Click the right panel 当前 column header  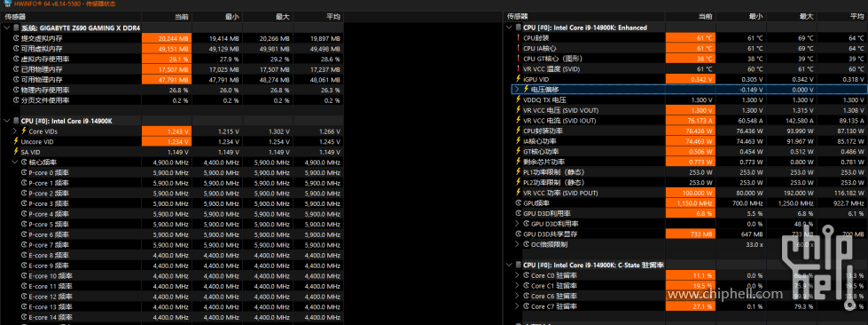[x=691, y=17]
